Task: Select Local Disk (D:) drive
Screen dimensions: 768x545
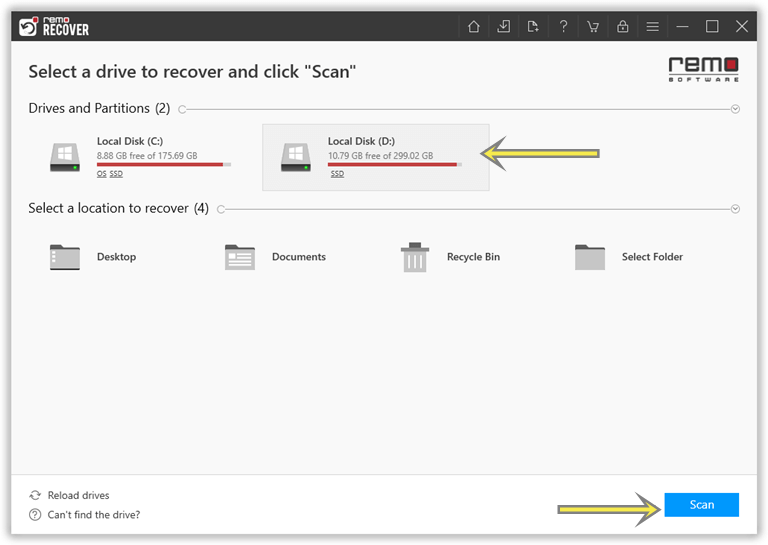Action: (x=376, y=157)
